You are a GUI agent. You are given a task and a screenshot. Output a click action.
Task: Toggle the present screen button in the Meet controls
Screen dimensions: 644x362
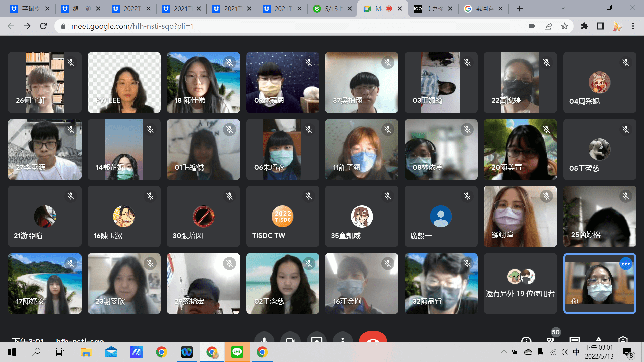[x=316, y=338]
